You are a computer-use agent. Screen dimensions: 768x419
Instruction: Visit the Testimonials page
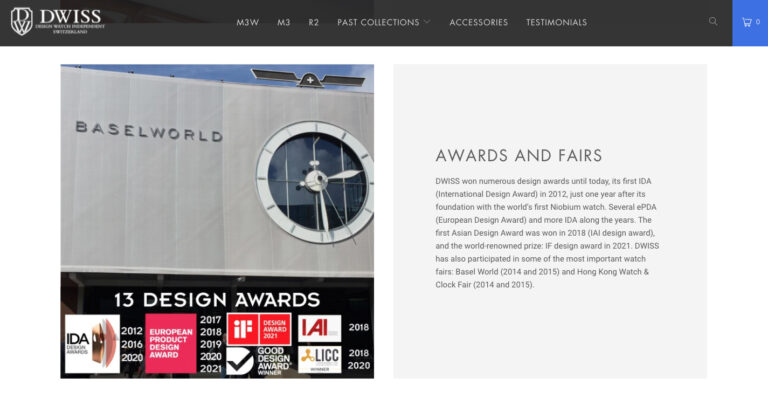point(556,23)
